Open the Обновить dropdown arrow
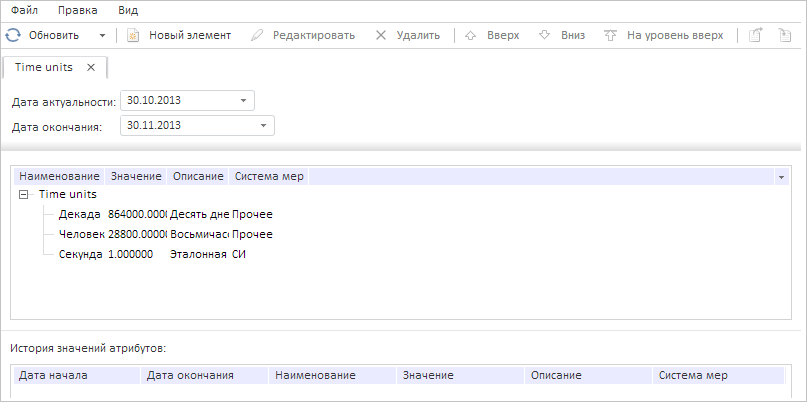 point(103,35)
